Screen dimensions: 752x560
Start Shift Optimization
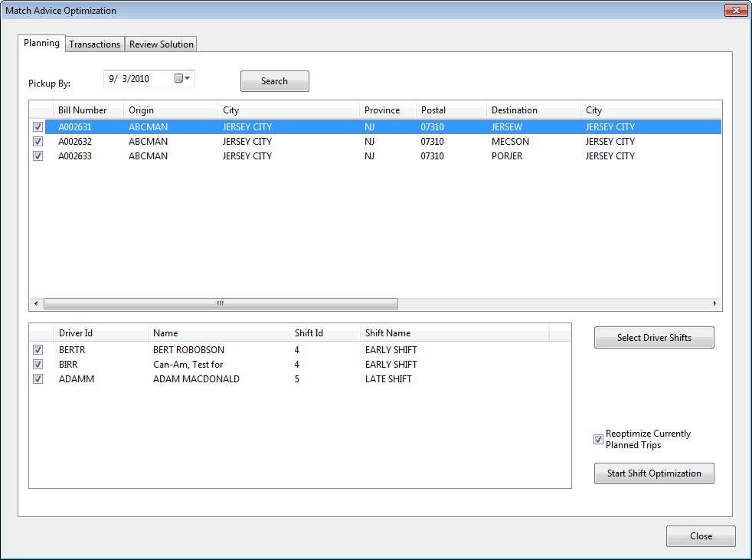(654, 473)
